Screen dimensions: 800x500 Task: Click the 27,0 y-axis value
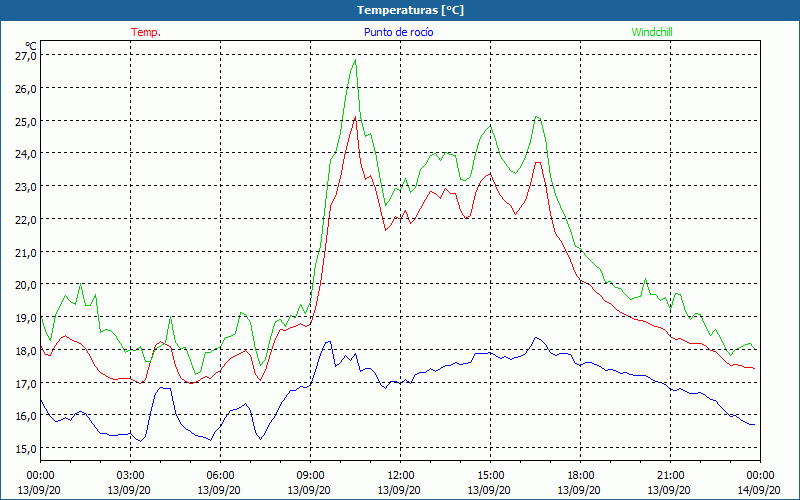(26, 55)
